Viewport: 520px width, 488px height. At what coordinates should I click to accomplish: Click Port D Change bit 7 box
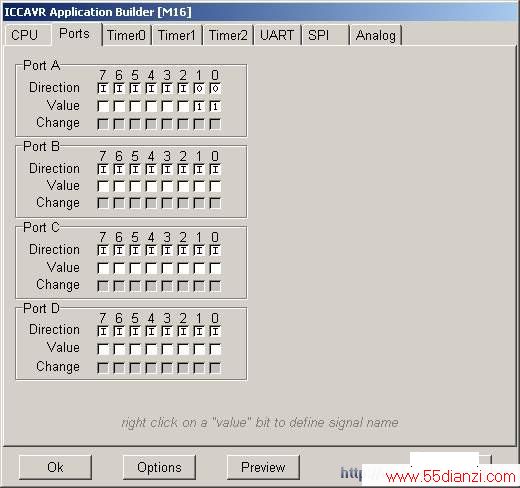(103, 368)
